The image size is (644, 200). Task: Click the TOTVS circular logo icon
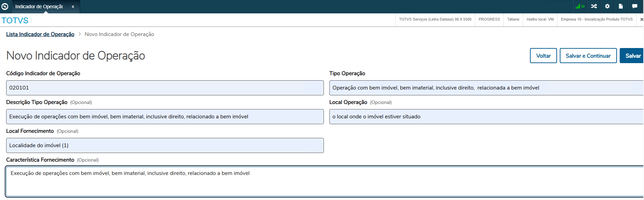5,7
